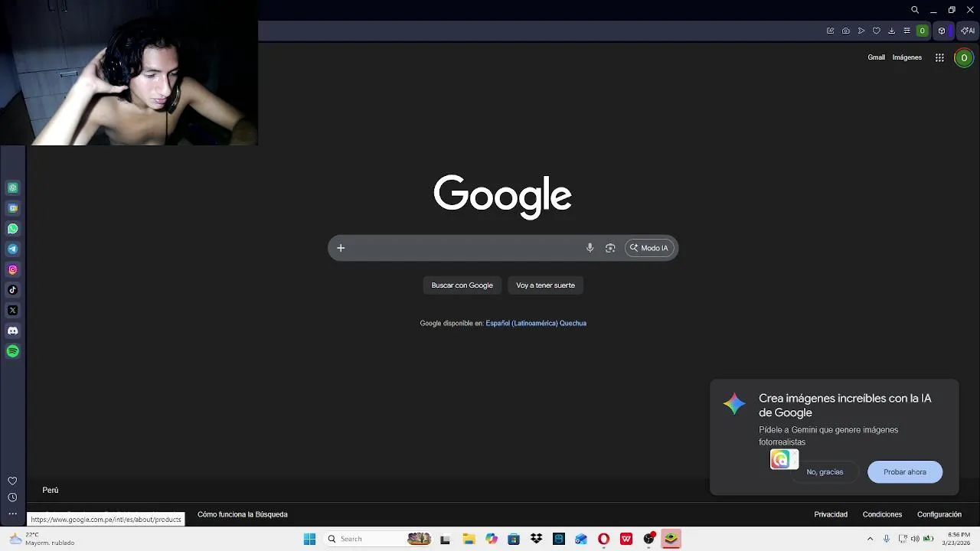Click Probar ahora in the Gemini promo
Screen dimensions: 980x551
tap(905, 472)
